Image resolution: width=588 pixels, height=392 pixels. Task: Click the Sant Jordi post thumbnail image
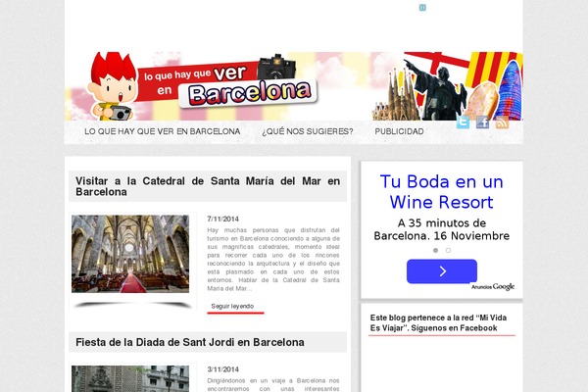click(130, 379)
